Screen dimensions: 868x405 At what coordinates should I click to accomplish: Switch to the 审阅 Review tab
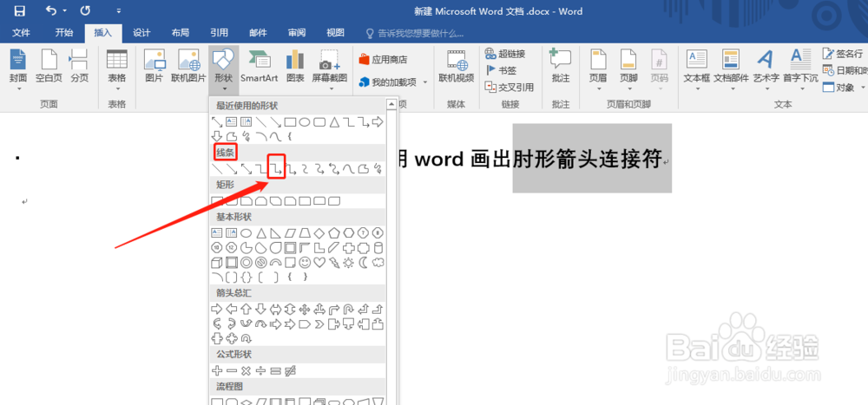297,33
